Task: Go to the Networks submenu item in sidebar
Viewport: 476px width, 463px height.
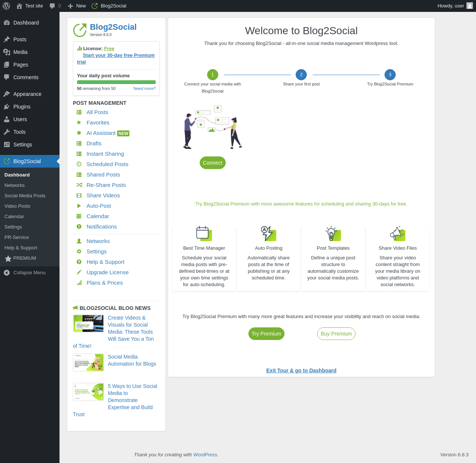Action: pos(30,185)
